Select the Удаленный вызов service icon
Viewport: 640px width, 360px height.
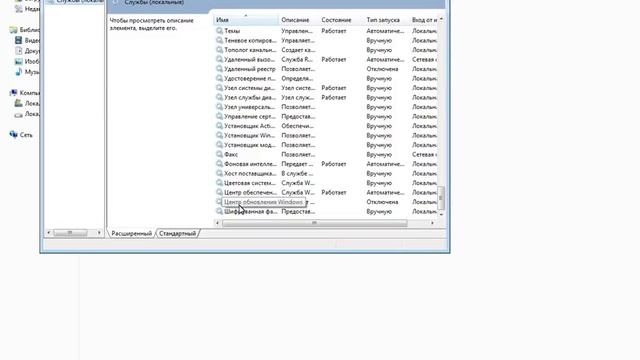pos(219,59)
